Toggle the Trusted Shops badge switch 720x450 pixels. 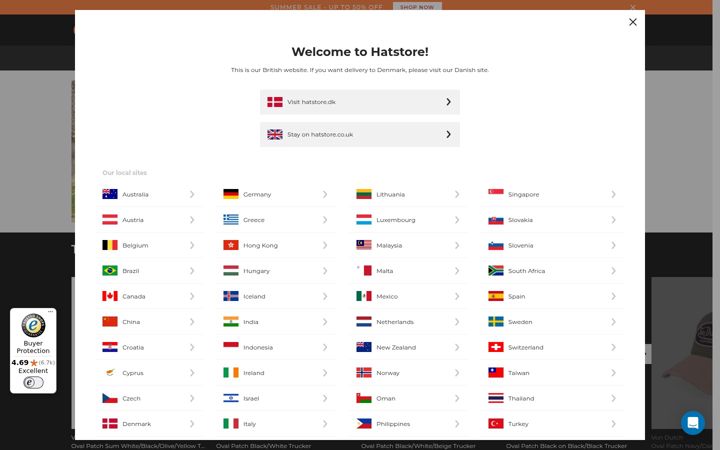pos(34,382)
